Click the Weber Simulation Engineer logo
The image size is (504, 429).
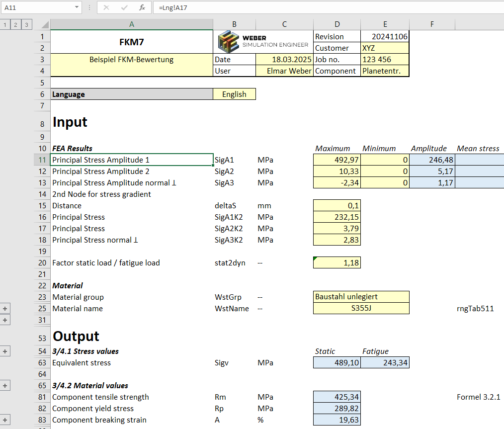[262, 42]
